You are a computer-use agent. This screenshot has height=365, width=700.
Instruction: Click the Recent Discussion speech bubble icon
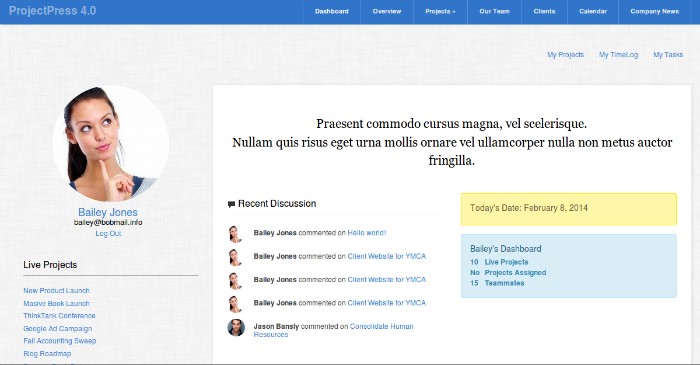click(x=231, y=204)
